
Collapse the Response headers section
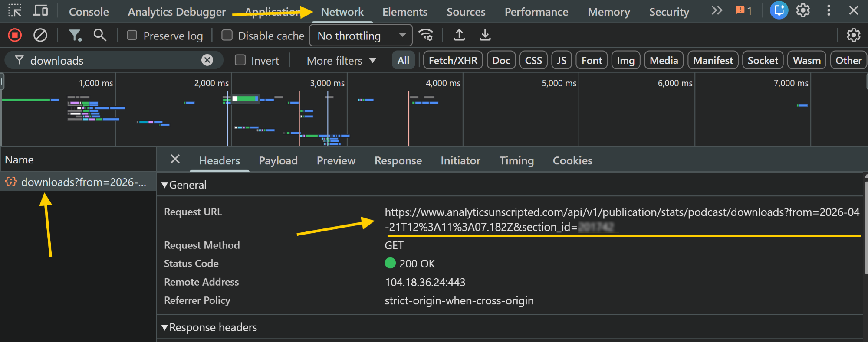pyautogui.click(x=209, y=327)
